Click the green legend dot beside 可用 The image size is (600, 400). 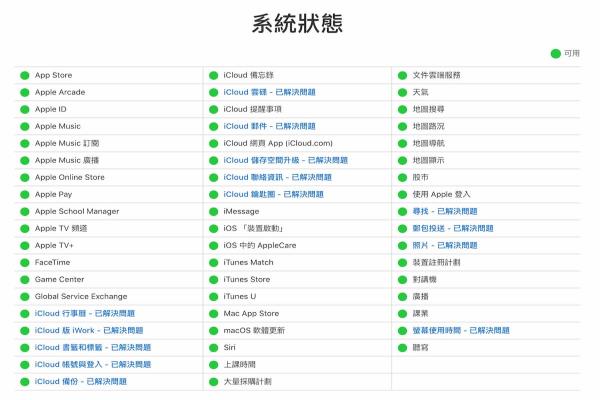pyautogui.click(x=556, y=54)
